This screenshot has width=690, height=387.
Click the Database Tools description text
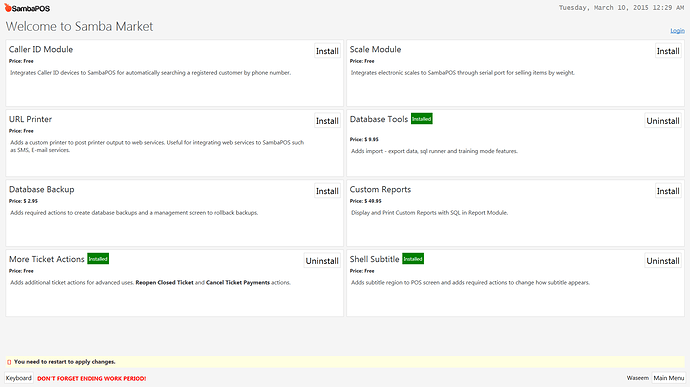click(434, 151)
